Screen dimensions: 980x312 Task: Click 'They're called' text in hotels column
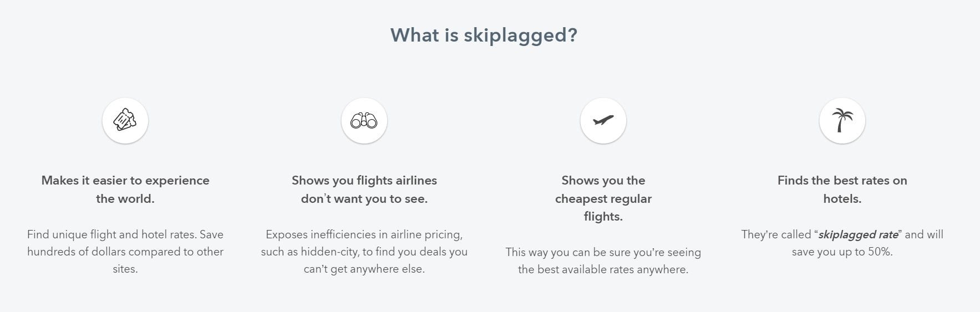tap(776, 234)
